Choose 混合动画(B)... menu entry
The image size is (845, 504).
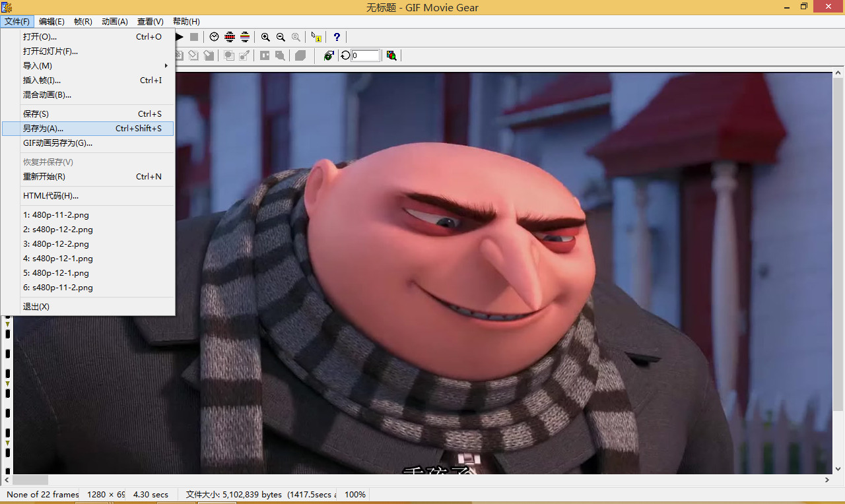click(88, 95)
